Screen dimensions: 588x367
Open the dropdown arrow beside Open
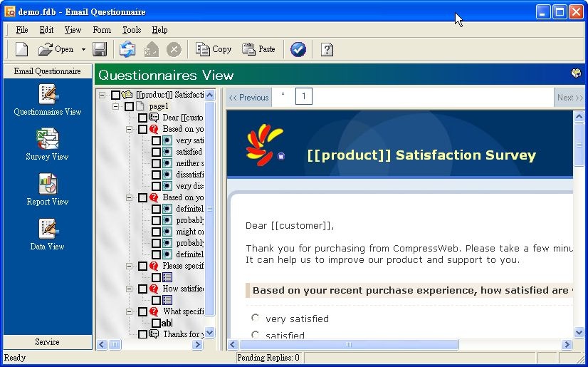coord(83,49)
